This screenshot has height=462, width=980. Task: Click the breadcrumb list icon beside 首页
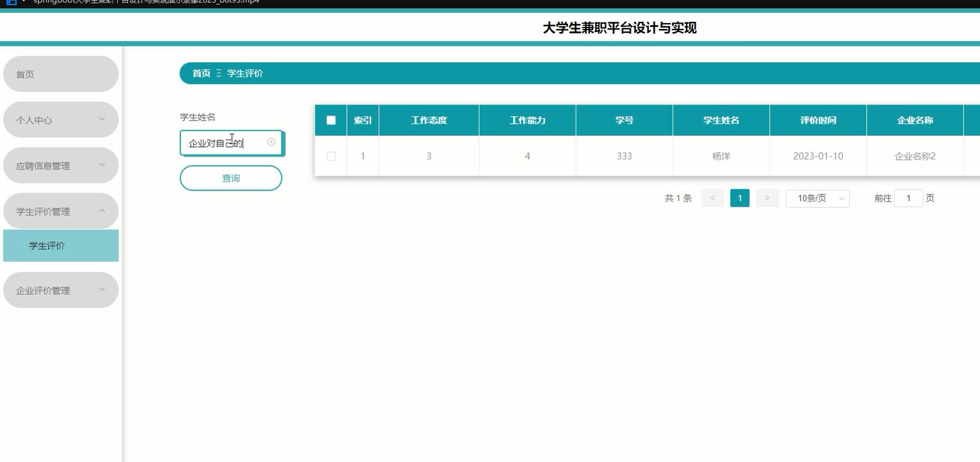220,73
